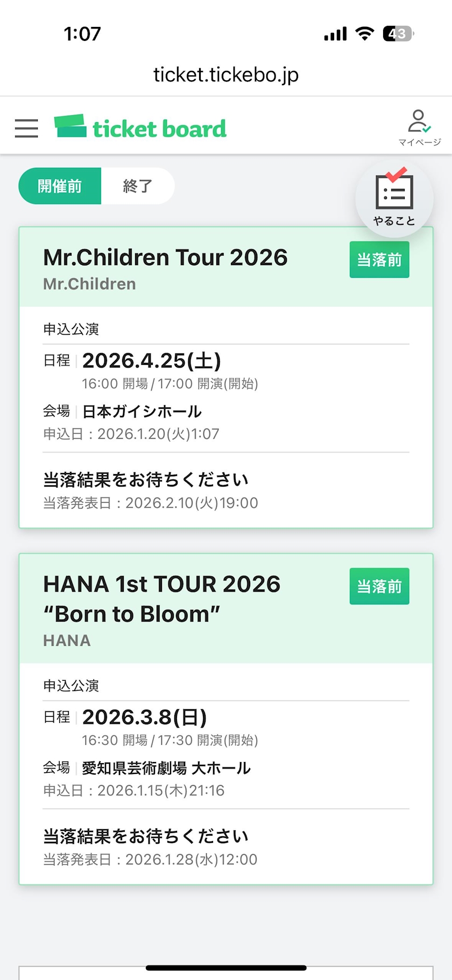Image resolution: width=452 pixels, height=980 pixels.
Task: Tap the status bar clock
Action: [82, 34]
